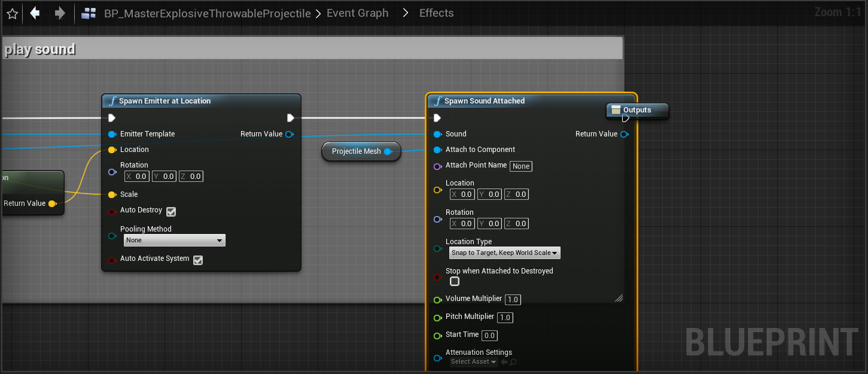The width and height of the screenshot is (868, 374).
Task: Open the Pooling Method dropdown
Action: tap(174, 240)
